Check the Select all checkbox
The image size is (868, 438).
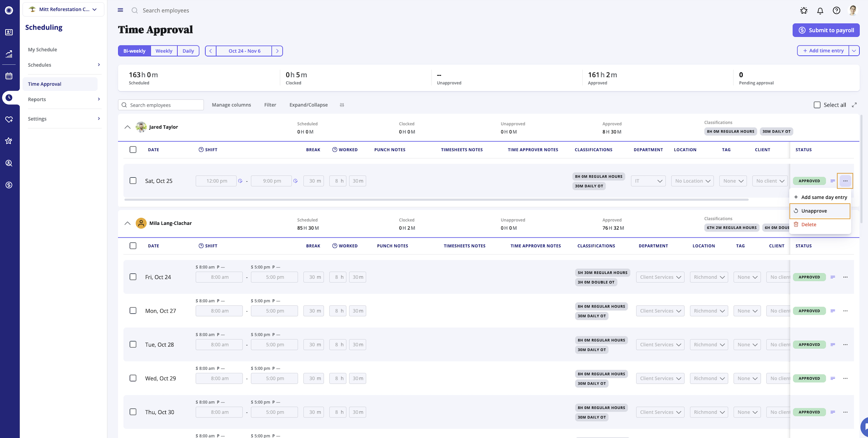tap(817, 105)
